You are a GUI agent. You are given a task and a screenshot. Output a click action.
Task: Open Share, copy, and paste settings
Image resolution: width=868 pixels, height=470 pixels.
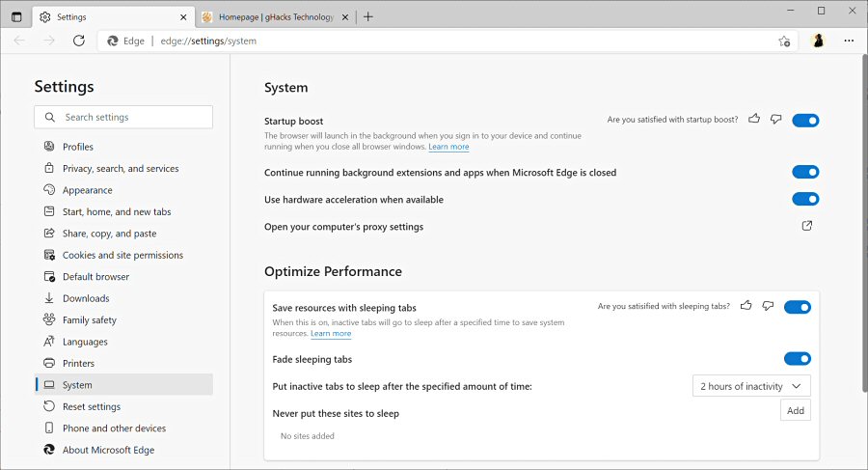click(124, 234)
